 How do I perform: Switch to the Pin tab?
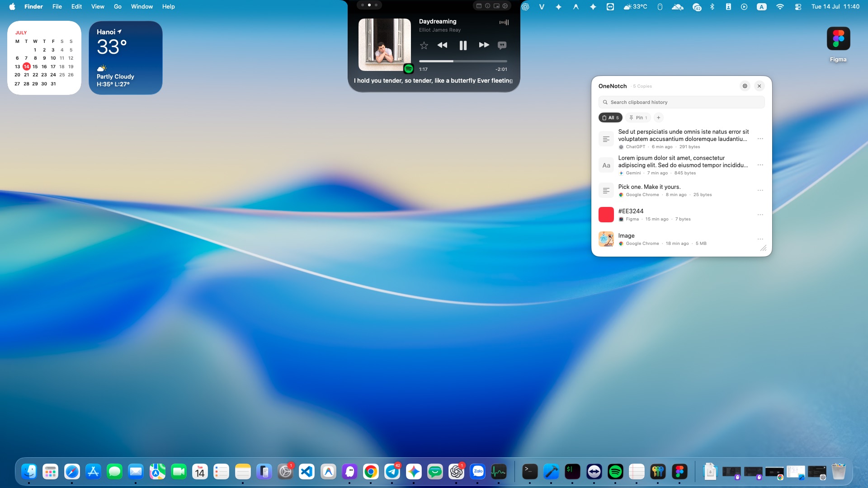point(638,117)
